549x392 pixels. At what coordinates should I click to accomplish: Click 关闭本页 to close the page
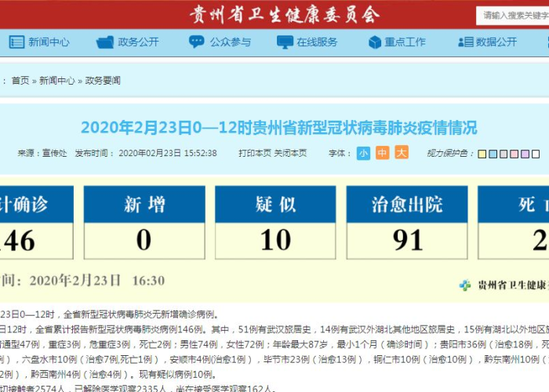click(290, 153)
